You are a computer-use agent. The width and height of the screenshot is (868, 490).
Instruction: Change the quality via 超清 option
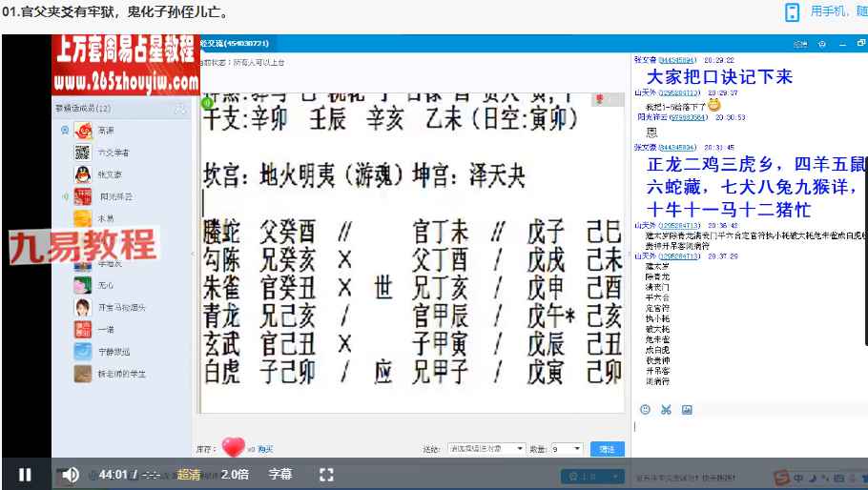(x=189, y=475)
